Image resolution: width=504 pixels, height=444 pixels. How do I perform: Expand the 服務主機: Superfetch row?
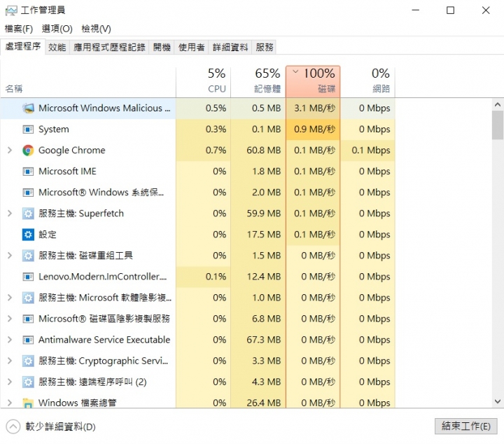tap(10, 213)
